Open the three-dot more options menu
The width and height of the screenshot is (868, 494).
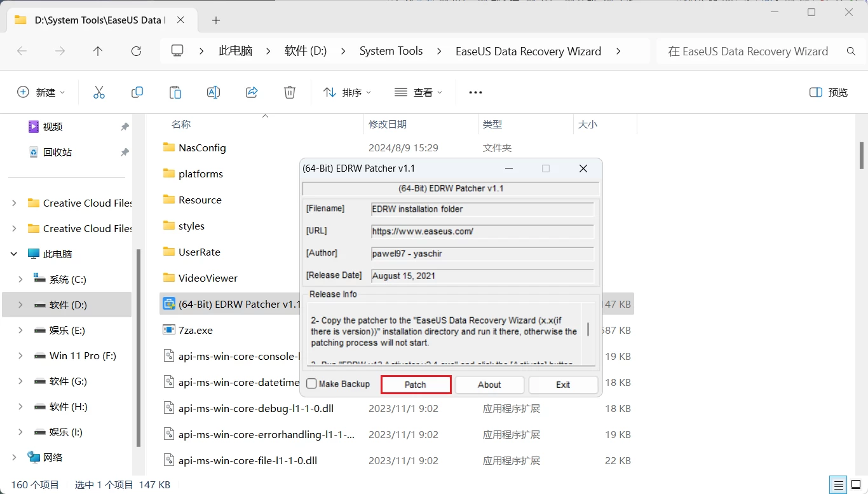coord(475,92)
